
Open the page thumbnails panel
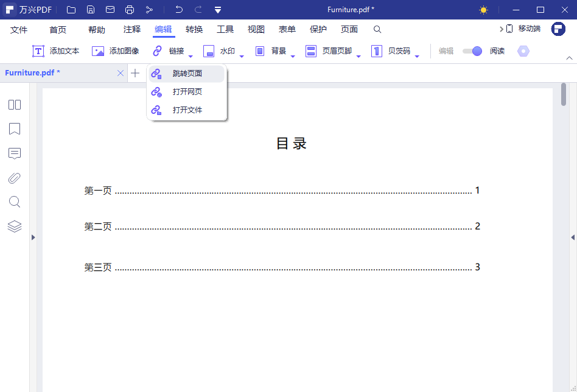point(15,105)
